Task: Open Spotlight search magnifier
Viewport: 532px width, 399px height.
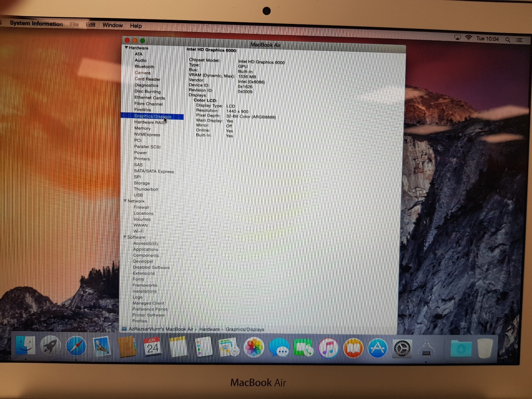Action: coord(508,40)
